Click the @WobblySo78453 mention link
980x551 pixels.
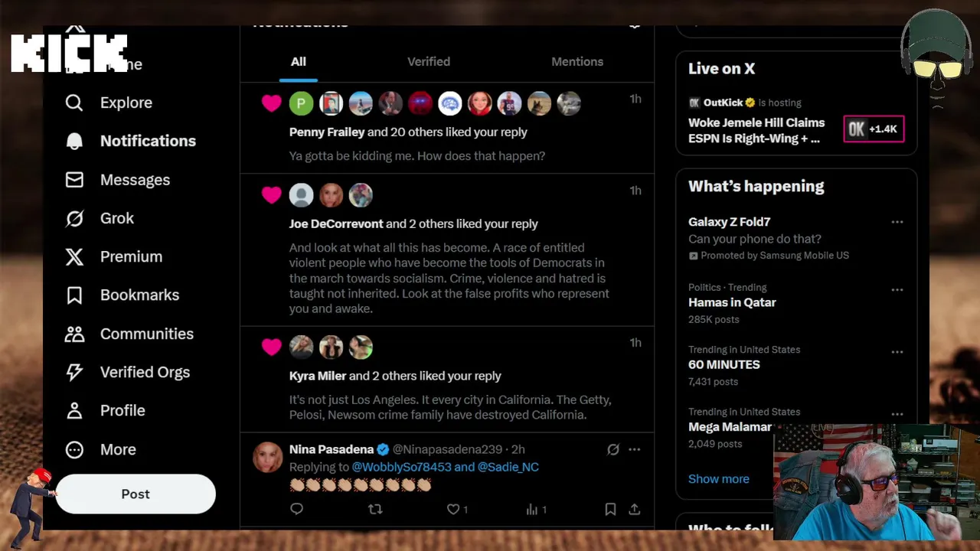[401, 467]
